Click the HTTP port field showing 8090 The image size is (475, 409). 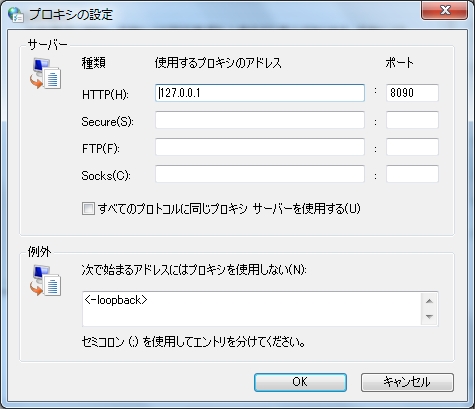click(412, 93)
